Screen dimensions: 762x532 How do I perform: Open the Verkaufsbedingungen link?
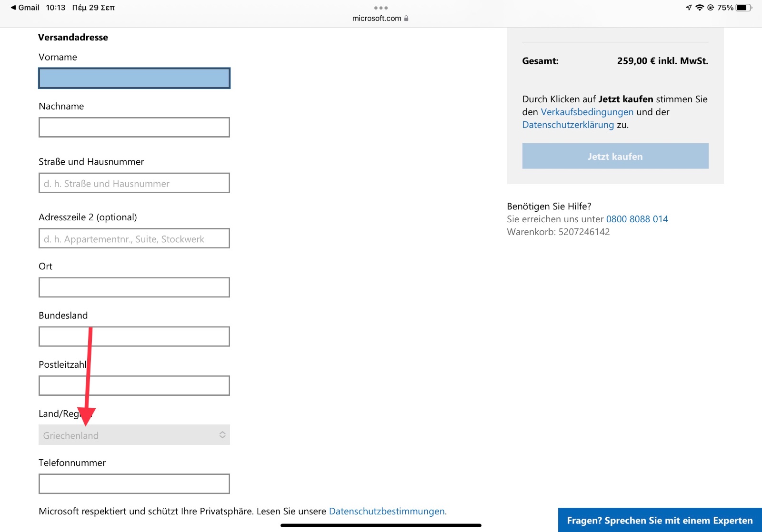click(x=587, y=112)
